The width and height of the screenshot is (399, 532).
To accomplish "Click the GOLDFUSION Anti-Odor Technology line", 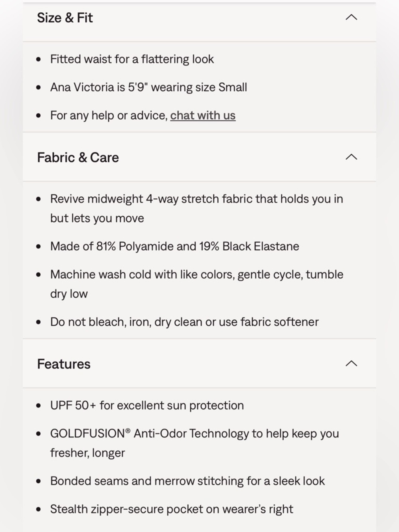I will [194, 434].
